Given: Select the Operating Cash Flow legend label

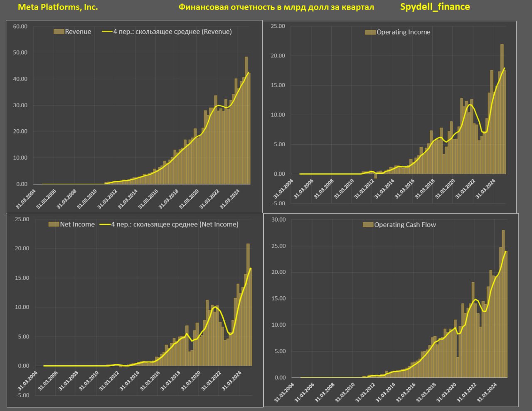Looking at the screenshot, I should pos(405,225).
